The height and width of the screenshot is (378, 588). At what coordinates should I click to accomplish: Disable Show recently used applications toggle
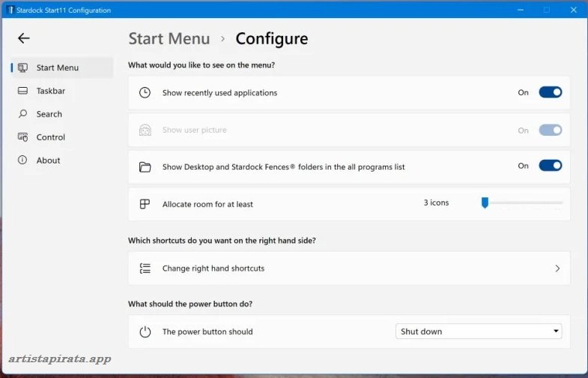click(x=550, y=93)
